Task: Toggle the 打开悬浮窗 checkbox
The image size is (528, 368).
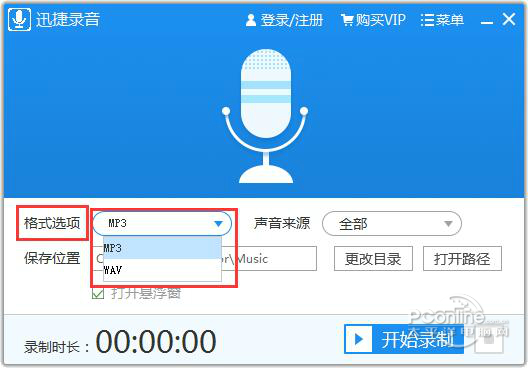Action: click(98, 294)
